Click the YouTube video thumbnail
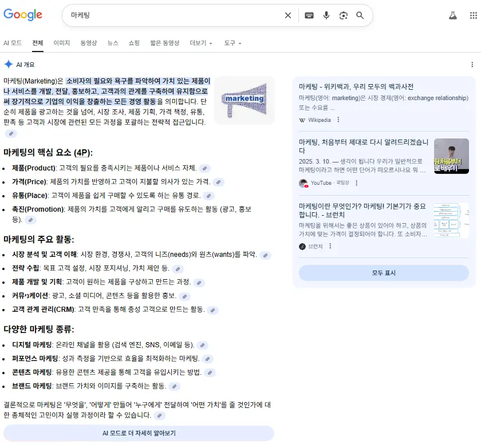The height and width of the screenshot is (448, 481). pyautogui.click(x=451, y=156)
